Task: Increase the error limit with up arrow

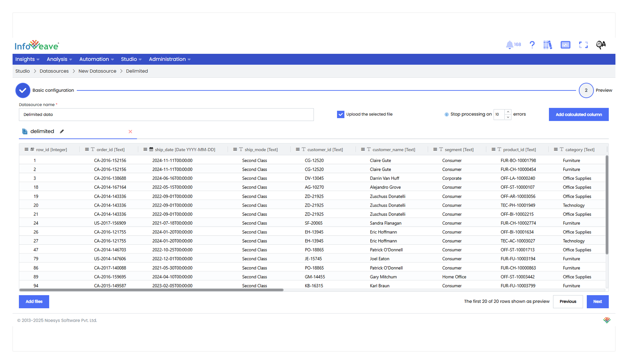Action: pyautogui.click(x=508, y=112)
